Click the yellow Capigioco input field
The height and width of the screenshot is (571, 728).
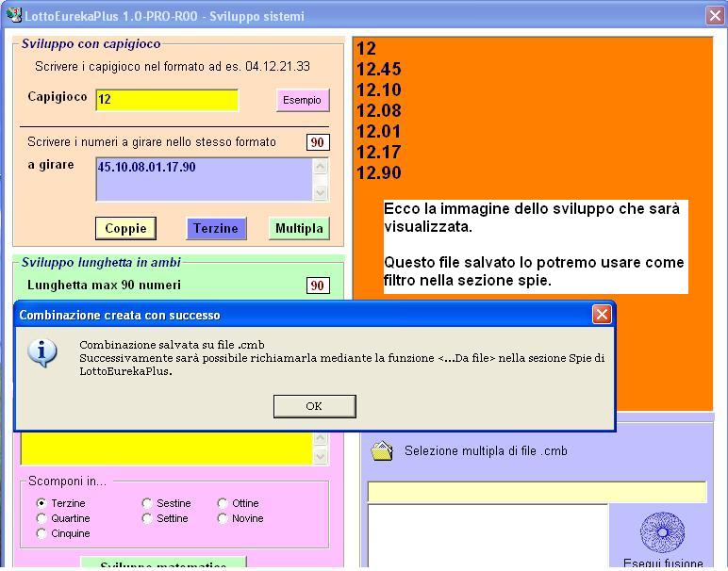coord(167,100)
